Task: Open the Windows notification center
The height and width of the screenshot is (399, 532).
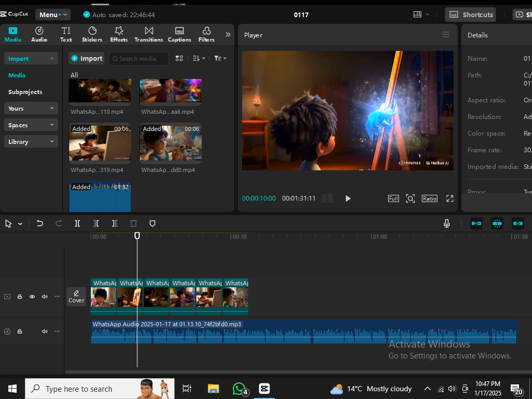Action: click(517, 389)
